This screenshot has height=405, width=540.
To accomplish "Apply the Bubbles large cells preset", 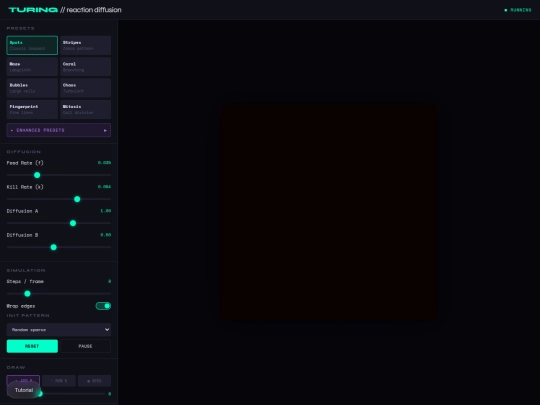I will [x=32, y=88].
